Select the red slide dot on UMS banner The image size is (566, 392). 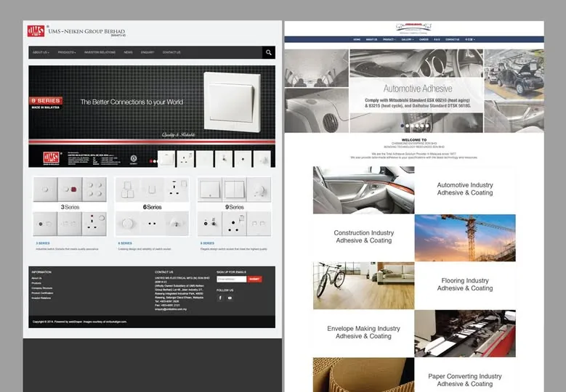click(151, 161)
